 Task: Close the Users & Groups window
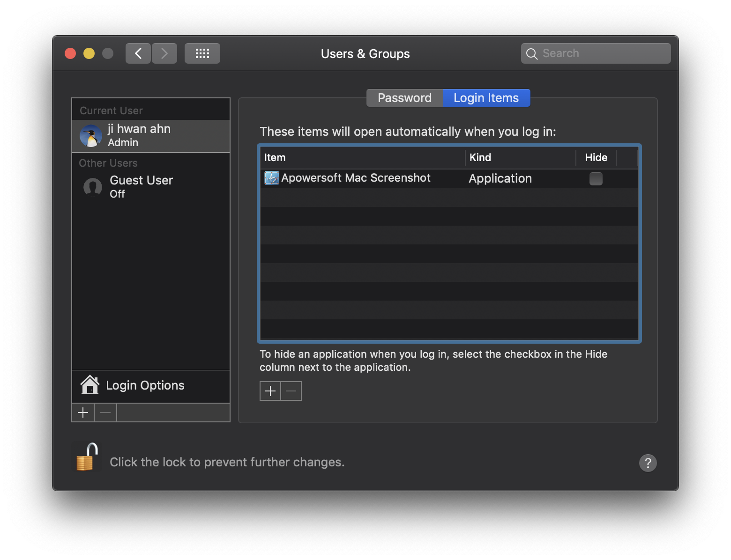click(70, 53)
